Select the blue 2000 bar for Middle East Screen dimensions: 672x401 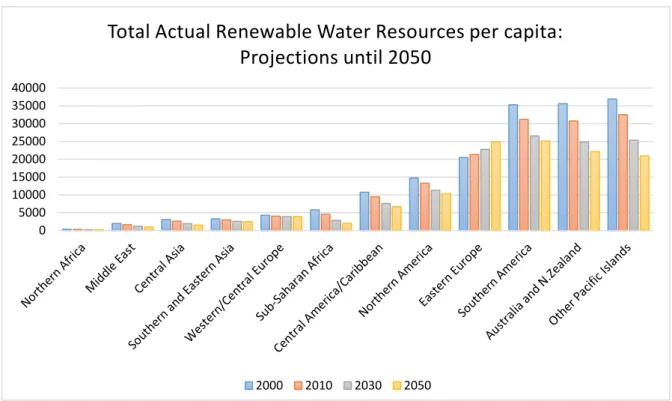pyautogui.click(x=116, y=227)
